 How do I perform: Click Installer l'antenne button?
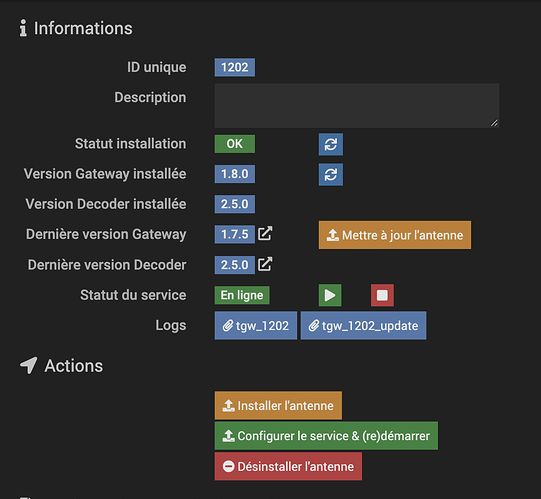pyautogui.click(x=278, y=405)
